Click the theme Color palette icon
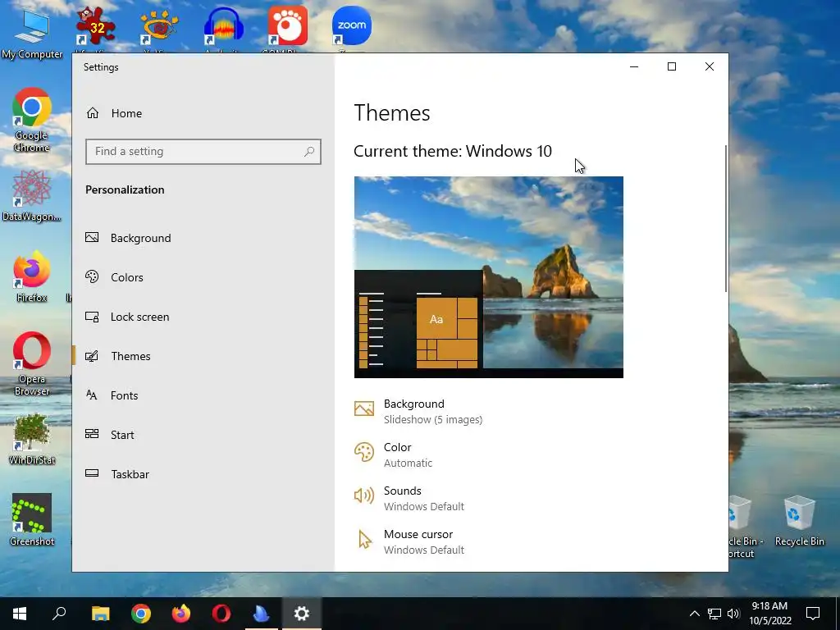This screenshot has height=630, width=840. click(x=364, y=452)
